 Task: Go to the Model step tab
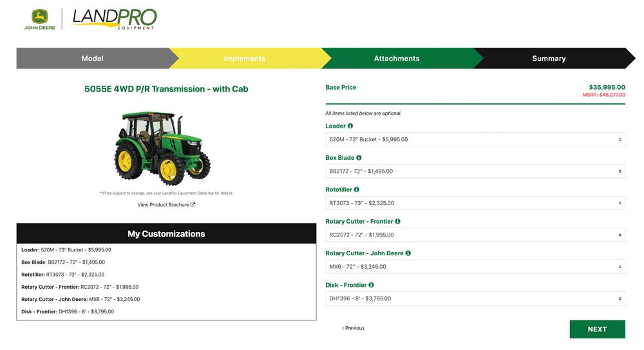pyautogui.click(x=92, y=59)
